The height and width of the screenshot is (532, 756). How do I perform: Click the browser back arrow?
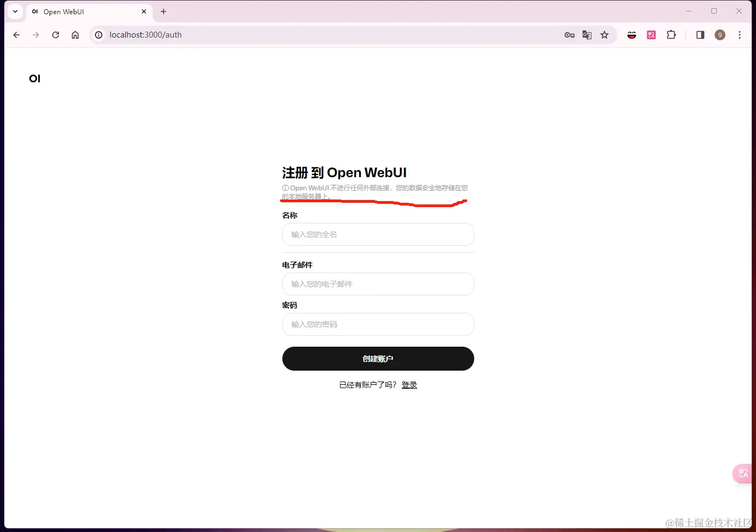[16, 35]
